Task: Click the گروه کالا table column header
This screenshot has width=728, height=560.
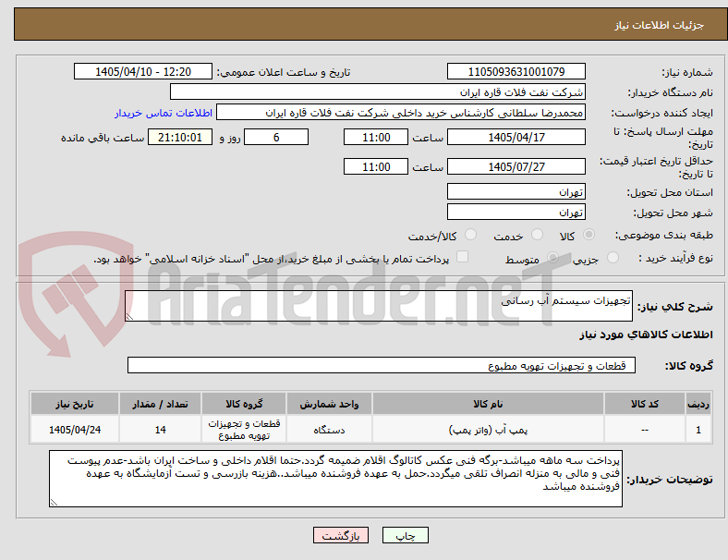Action: pyautogui.click(x=244, y=404)
